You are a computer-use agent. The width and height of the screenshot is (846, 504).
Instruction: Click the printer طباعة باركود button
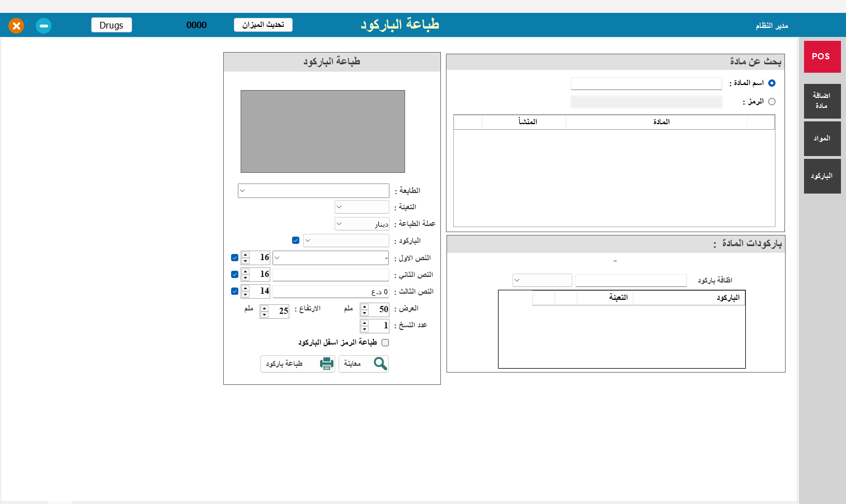pyautogui.click(x=298, y=364)
